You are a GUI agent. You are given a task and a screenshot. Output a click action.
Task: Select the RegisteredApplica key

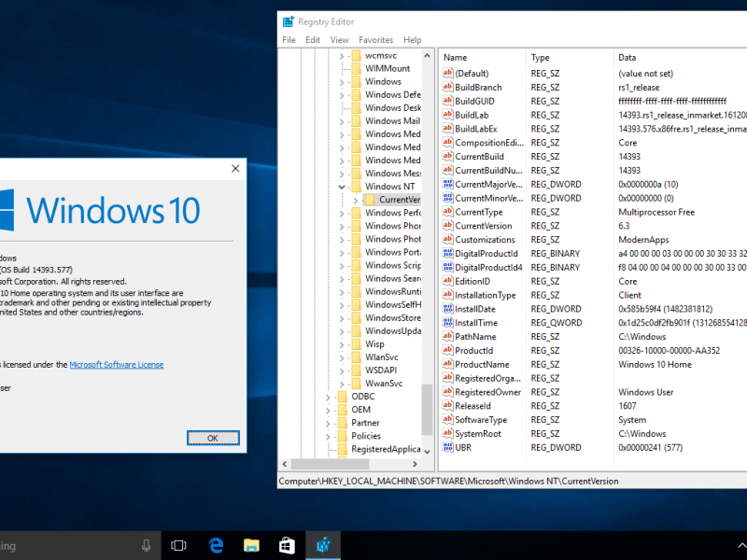[386, 449]
